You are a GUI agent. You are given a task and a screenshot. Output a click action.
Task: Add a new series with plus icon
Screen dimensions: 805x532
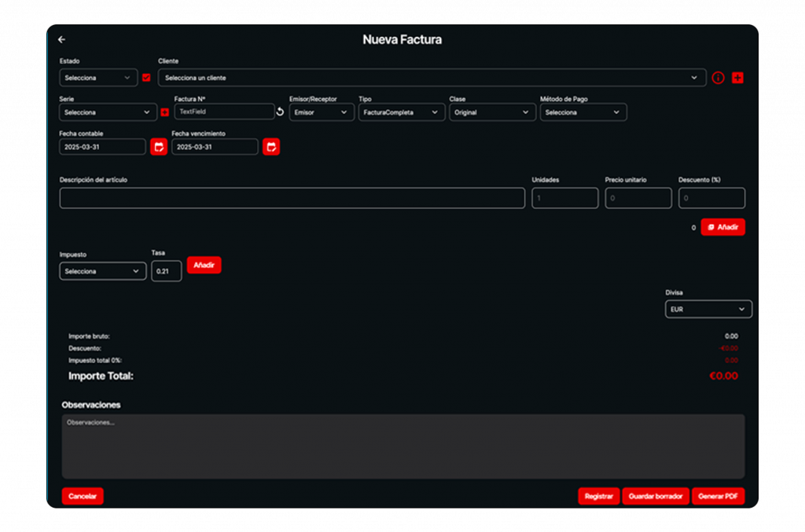pyautogui.click(x=164, y=112)
